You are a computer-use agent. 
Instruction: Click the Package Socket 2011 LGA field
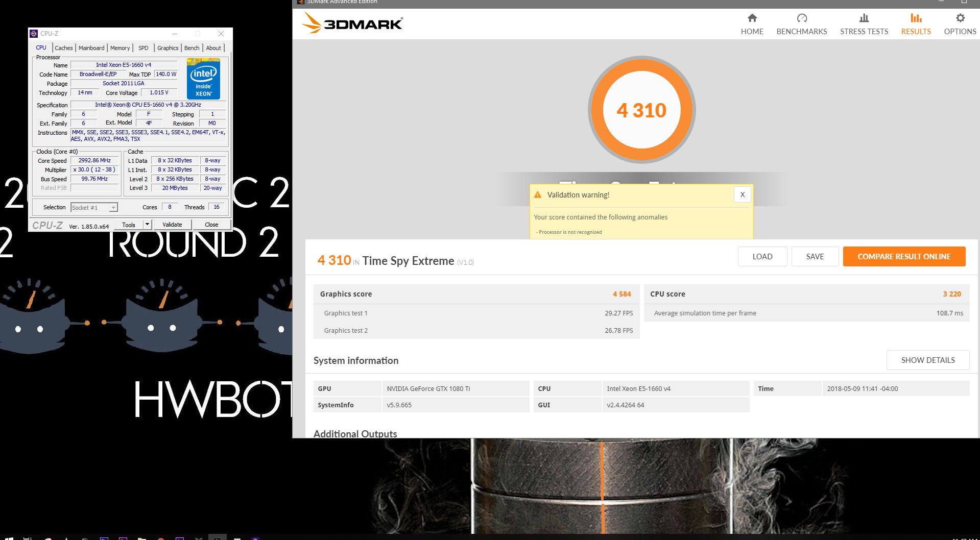pyautogui.click(x=124, y=83)
